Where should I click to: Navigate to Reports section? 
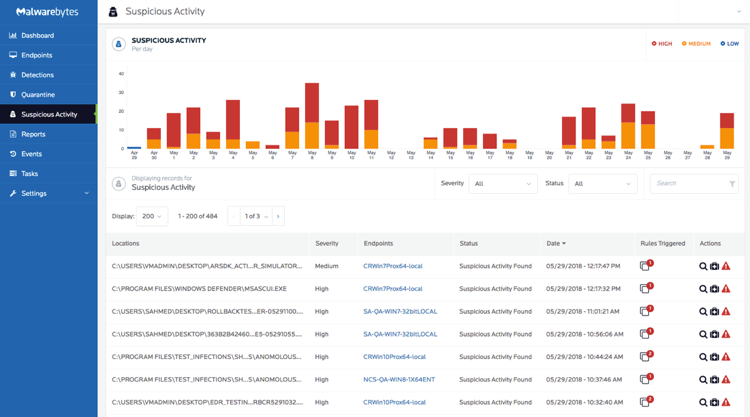(x=33, y=134)
